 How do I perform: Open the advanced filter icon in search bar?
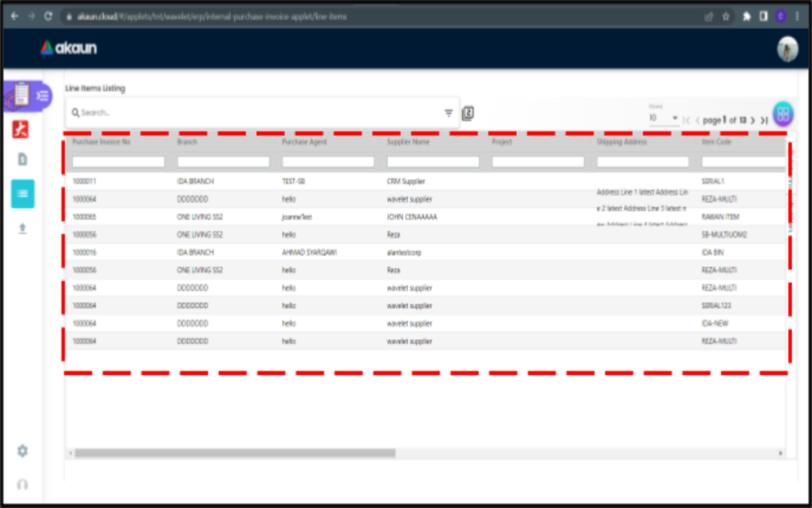click(x=449, y=113)
